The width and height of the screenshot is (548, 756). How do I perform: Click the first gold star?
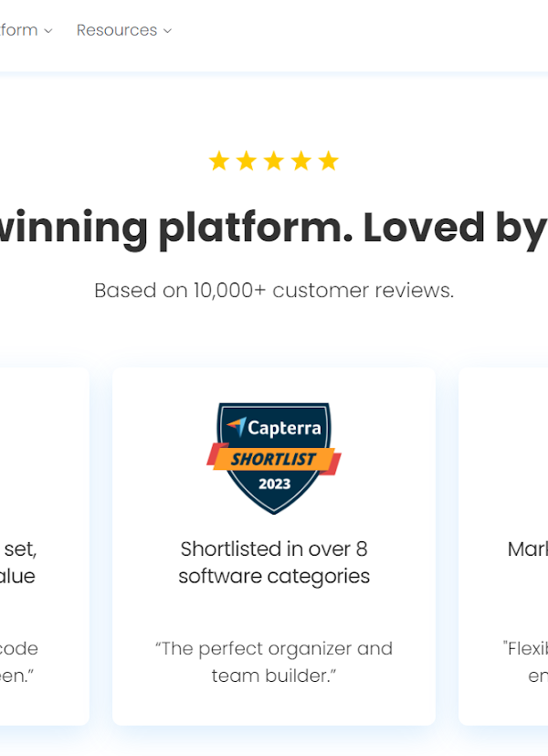click(x=219, y=161)
